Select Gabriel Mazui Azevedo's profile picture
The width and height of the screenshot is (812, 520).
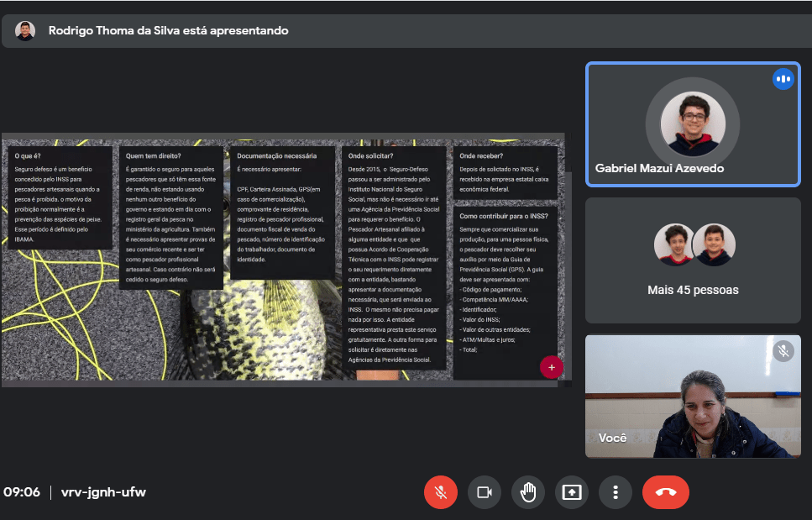click(692, 123)
